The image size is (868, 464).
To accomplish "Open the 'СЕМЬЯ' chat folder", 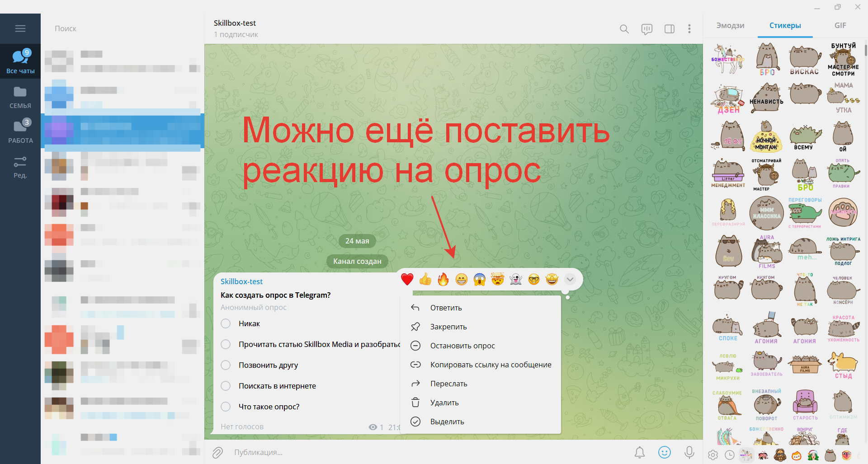I will (20, 97).
